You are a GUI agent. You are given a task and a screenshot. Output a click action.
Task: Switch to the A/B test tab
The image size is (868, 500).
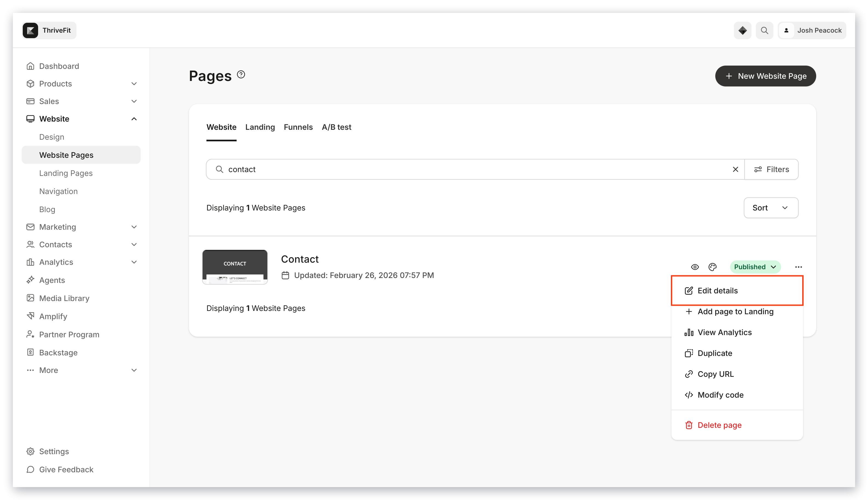[336, 127]
